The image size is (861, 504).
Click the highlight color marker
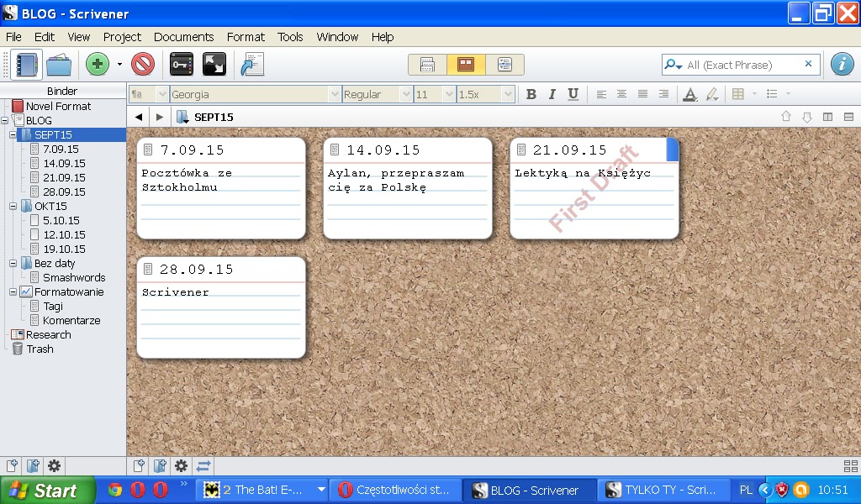(x=712, y=94)
